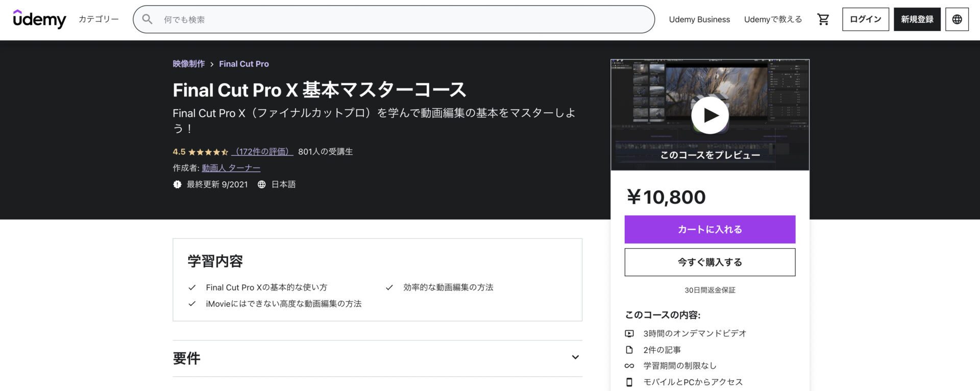Open Udemyで教える from the header
980x391 pixels.
coord(773,19)
